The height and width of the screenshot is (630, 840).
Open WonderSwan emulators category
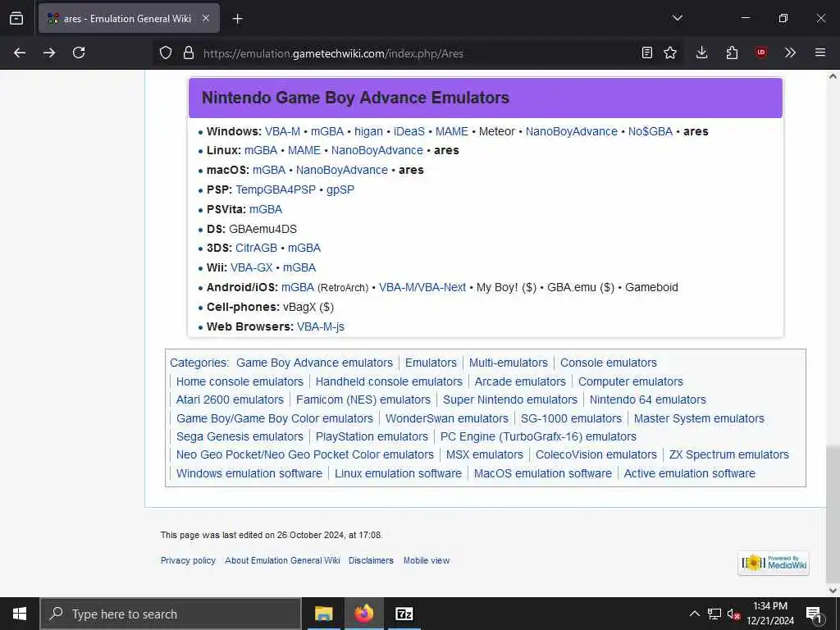[x=447, y=418]
